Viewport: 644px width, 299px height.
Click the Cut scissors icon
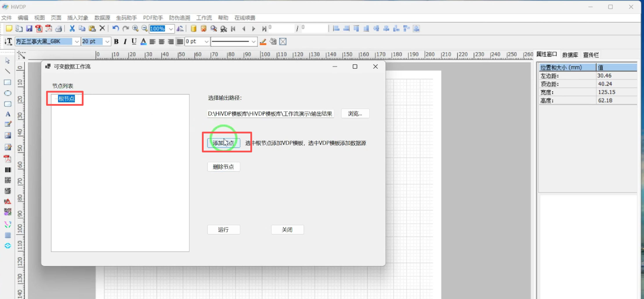tap(72, 28)
